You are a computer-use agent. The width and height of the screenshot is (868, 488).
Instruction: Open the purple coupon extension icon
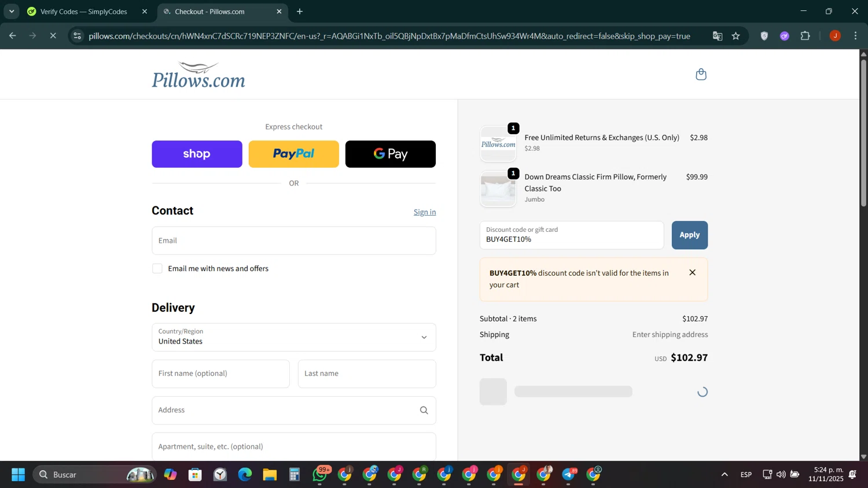[x=785, y=36]
